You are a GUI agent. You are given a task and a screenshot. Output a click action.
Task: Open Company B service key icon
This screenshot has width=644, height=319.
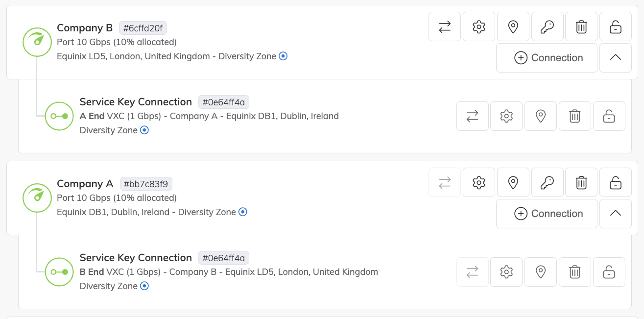click(x=547, y=26)
